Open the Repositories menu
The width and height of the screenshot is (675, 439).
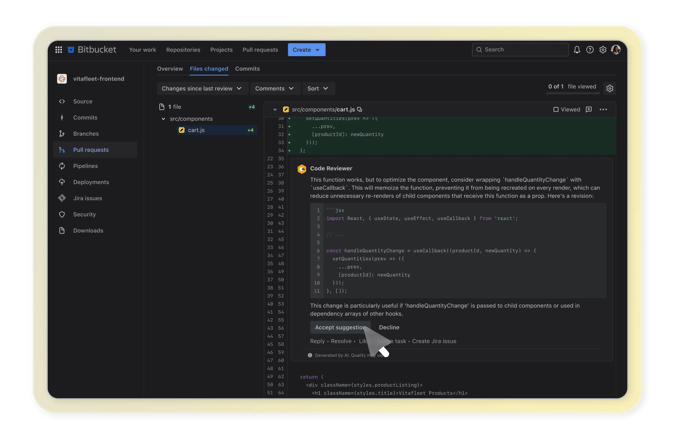point(183,50)
